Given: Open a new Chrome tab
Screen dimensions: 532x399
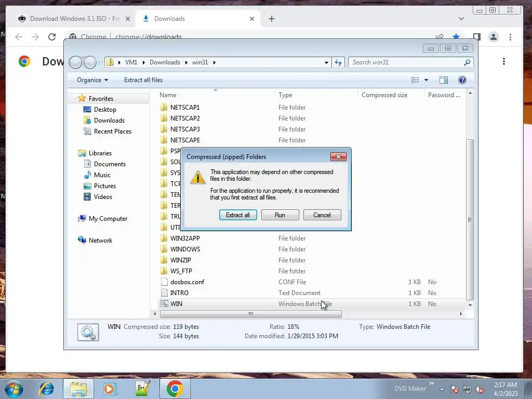Looking at the screenshot, I should pyautogui.click(x=271, y=19).
